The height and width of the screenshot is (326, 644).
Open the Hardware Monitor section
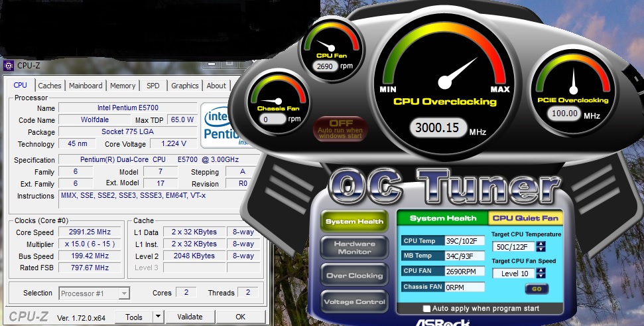[354, 248]
